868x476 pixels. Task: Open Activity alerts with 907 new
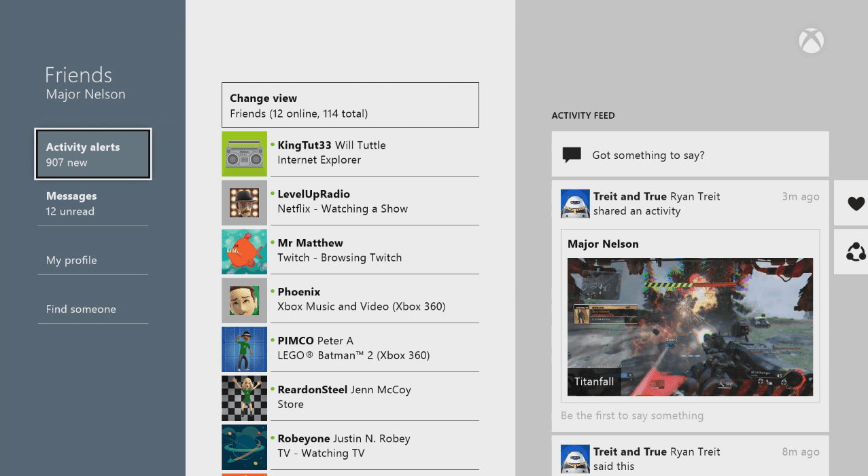[x=93, y=154]
